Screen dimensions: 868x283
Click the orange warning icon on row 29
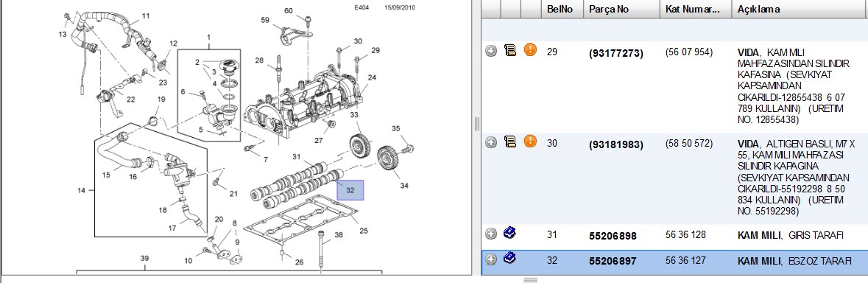(530, 50)
